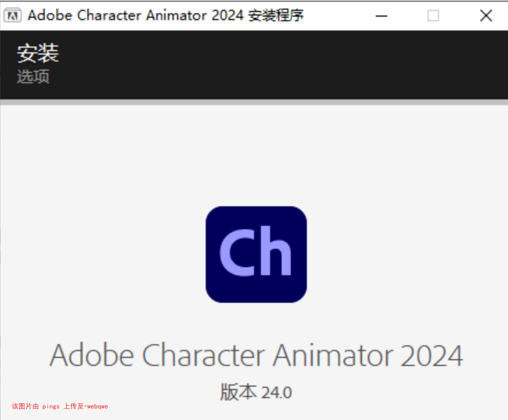Viewport: 508px width, 420px height.
Task: Click the disabled maximize button
Action: pyautogui.click(x=433, y=16)
